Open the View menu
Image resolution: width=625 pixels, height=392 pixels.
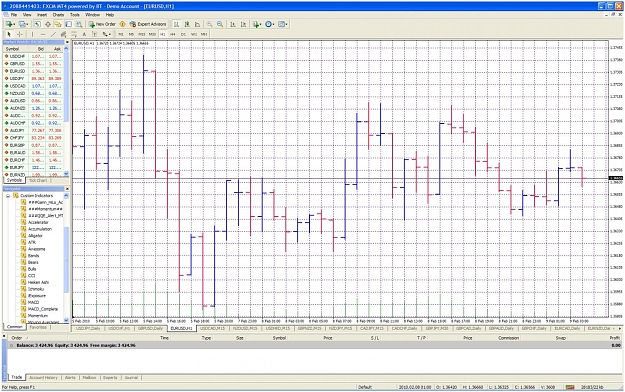point(27,15)
